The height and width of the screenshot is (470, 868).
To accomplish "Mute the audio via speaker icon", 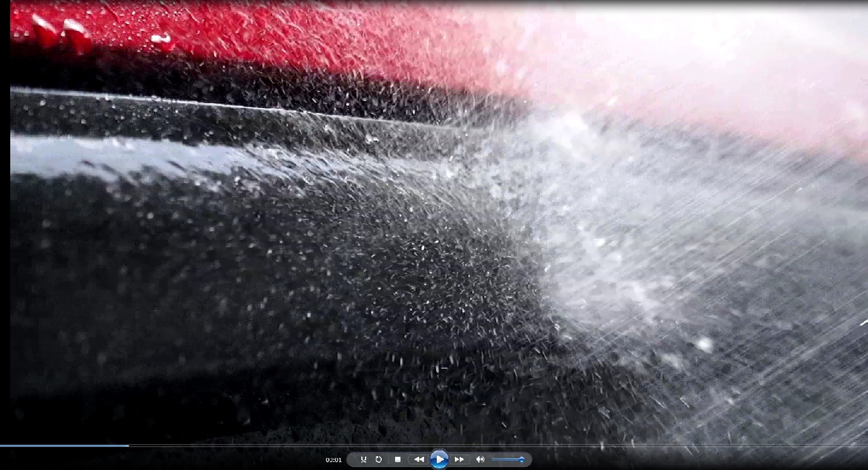I will click(x=480, y=460).
